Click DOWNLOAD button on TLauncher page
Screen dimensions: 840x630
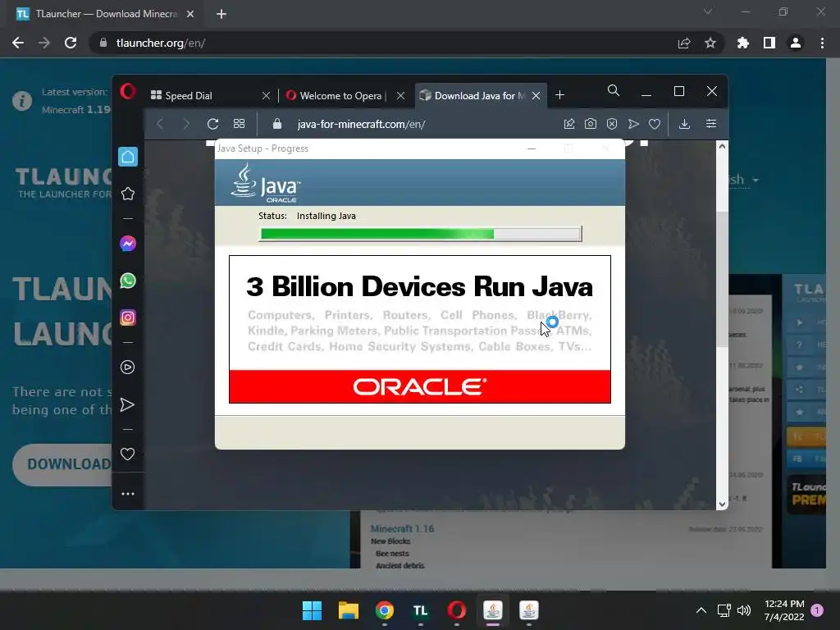pos(62,464)
